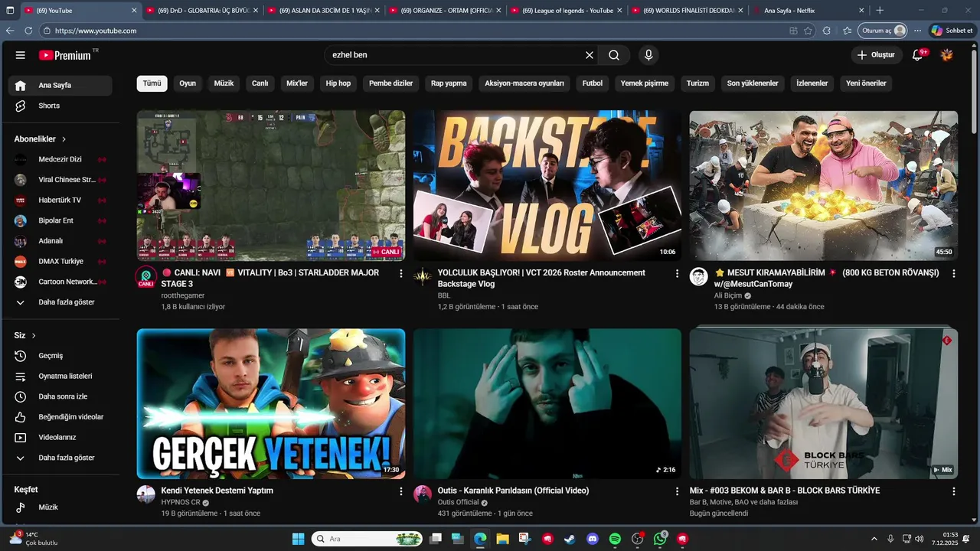
Task: Open browser settings and more ellipsis
Action: point(917,31)
